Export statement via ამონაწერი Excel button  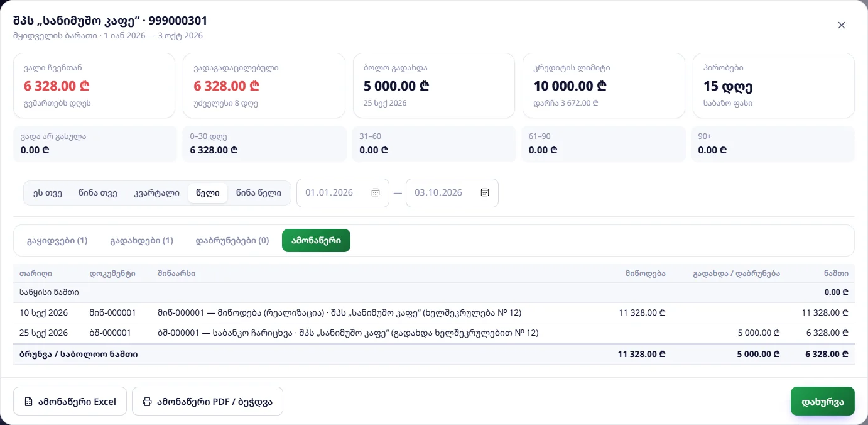(x=70, y=401)
